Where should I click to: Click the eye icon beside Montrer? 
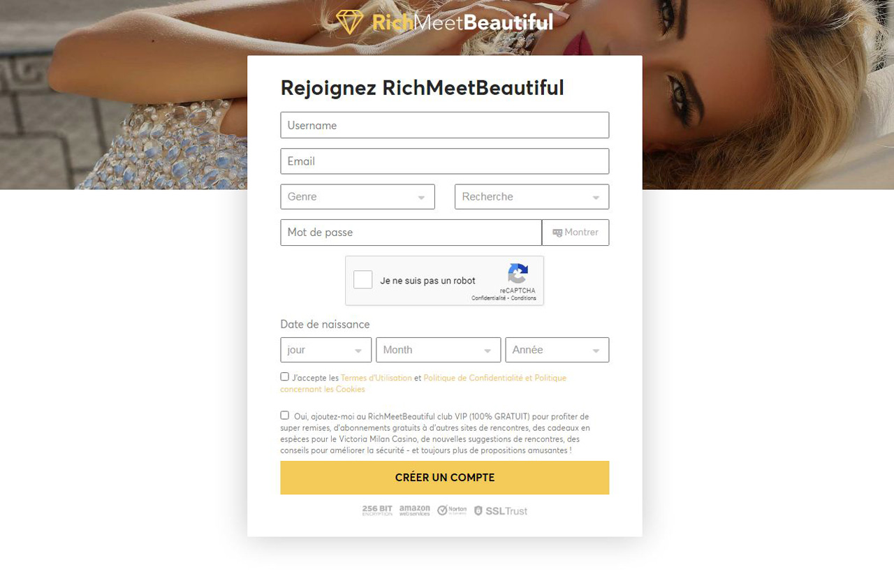[x=557, y=233]
